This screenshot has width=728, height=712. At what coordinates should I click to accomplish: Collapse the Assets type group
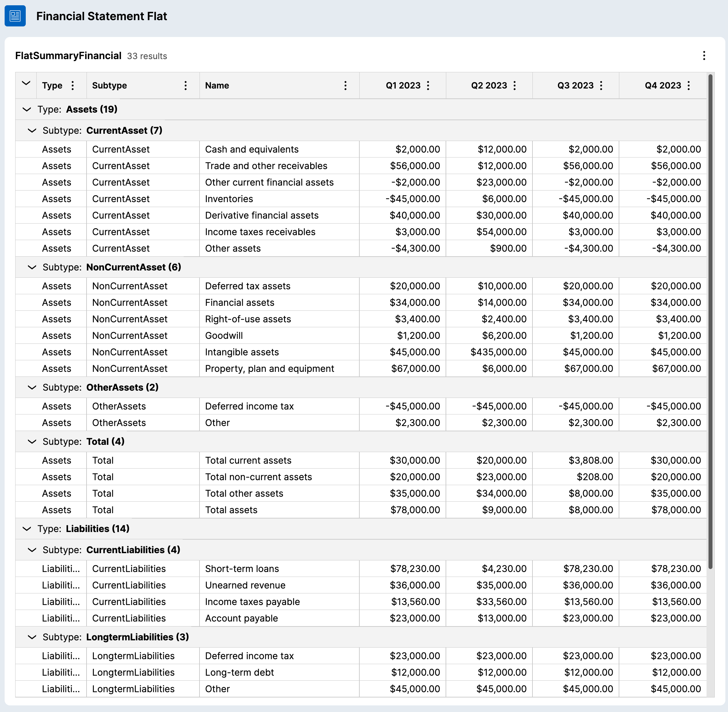point(26,110)
